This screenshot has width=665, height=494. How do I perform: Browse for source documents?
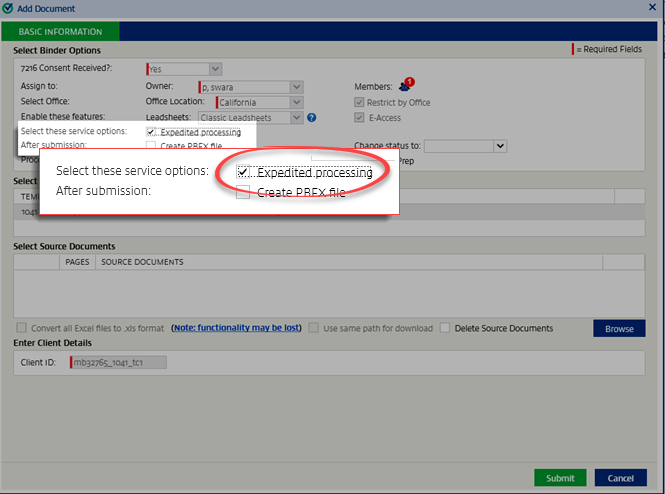619,329
